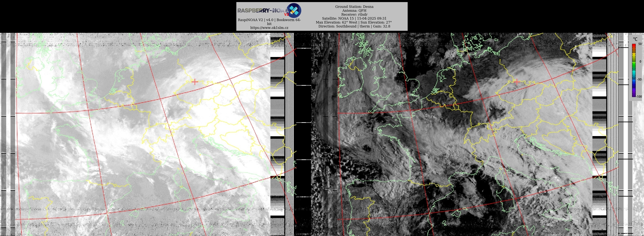Screen dimensions: 644x236
Task: Click the temperature color scale bar
Action: pos(634,70)
